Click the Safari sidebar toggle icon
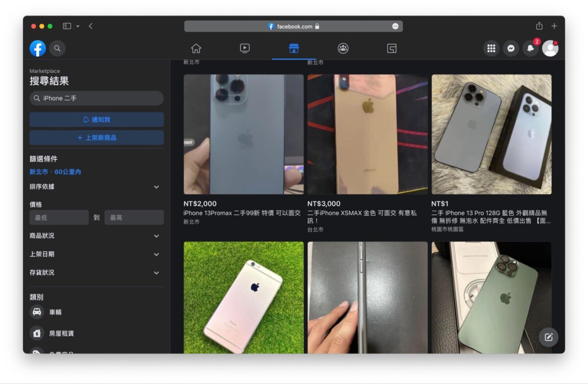This screenshot has height=384, width=588. point(67,26)
